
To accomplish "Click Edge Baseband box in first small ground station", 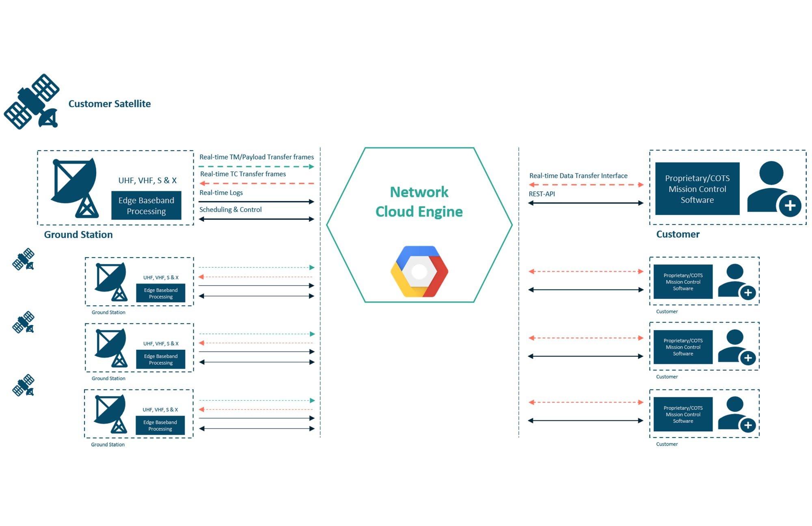I will 161,293.
